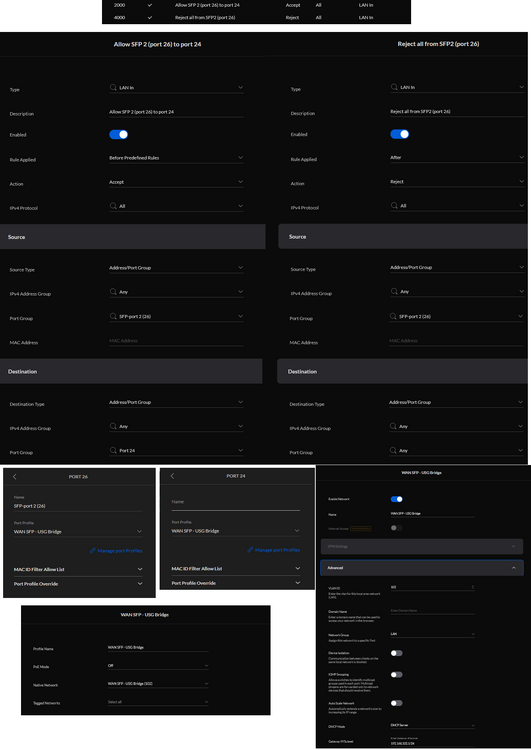This screenshot has width=531, height=750.
Task: Enable Auto Scale Network switch
Action: pos(397,703)
